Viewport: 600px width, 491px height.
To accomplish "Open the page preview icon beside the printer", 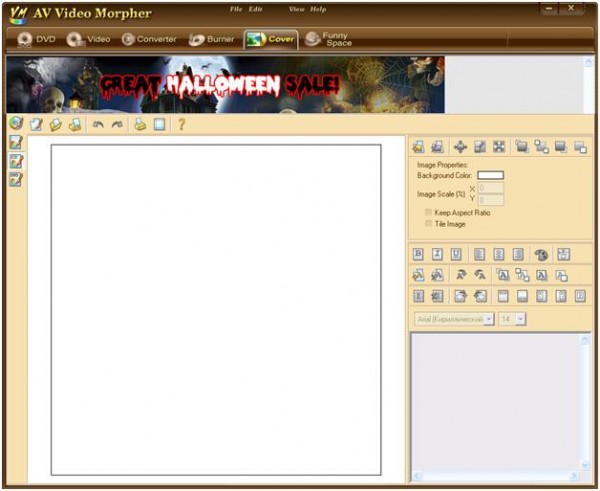I will (x=159, y=124).
